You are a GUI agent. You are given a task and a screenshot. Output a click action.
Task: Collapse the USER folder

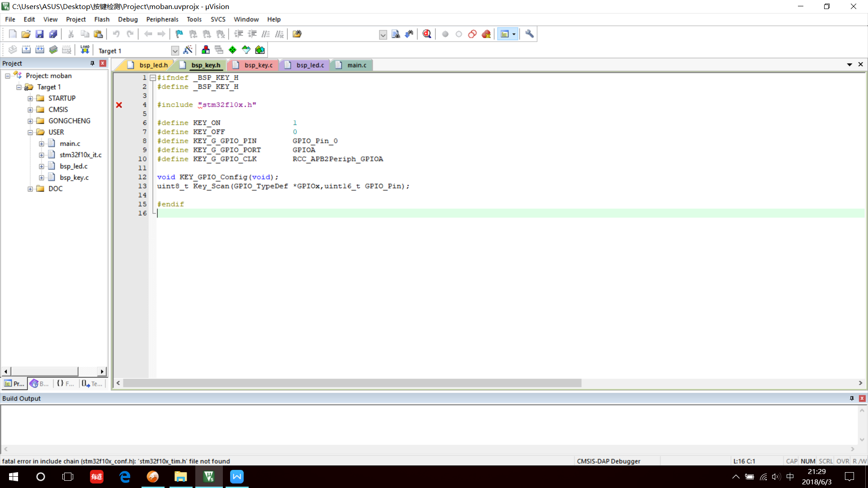point(30,132)
